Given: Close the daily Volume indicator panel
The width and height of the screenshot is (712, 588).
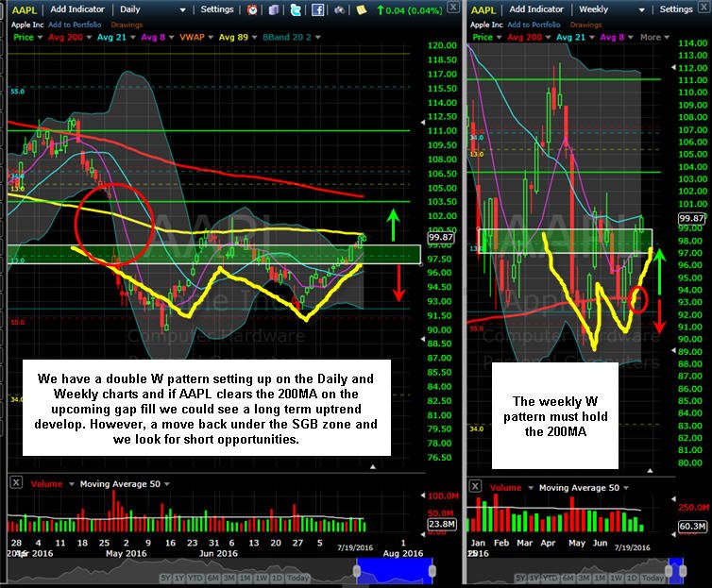Looking at the screenshot, I should [x=16, y=482].
